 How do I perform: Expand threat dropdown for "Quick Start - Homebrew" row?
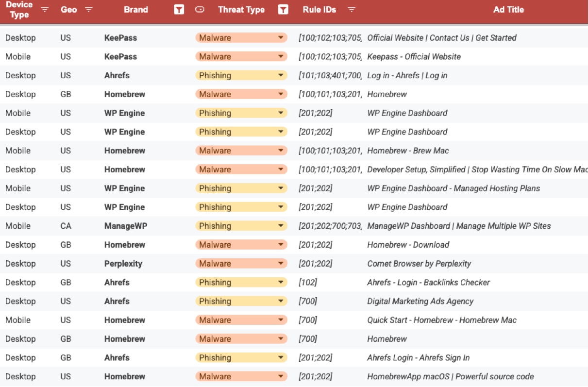coord(281,320)
